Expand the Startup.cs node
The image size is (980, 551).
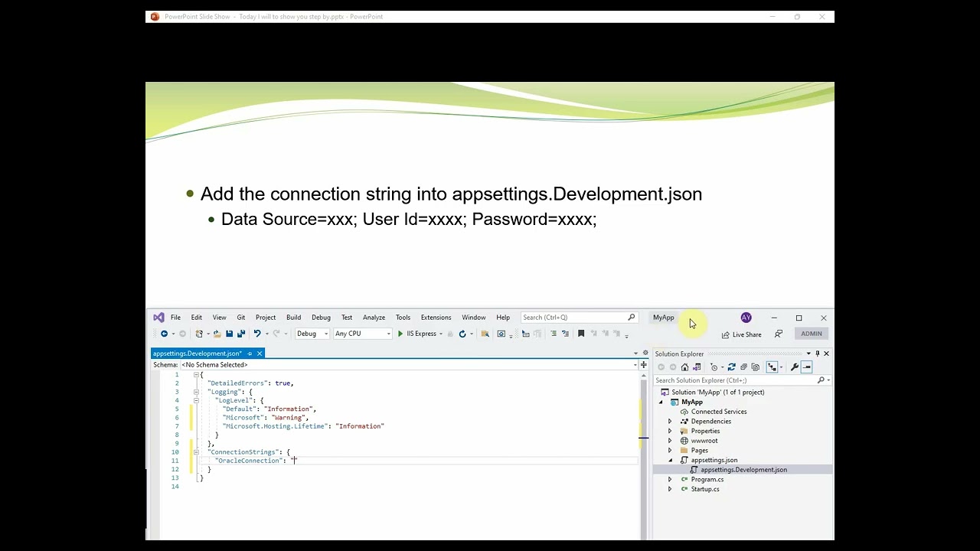(670, 489)
